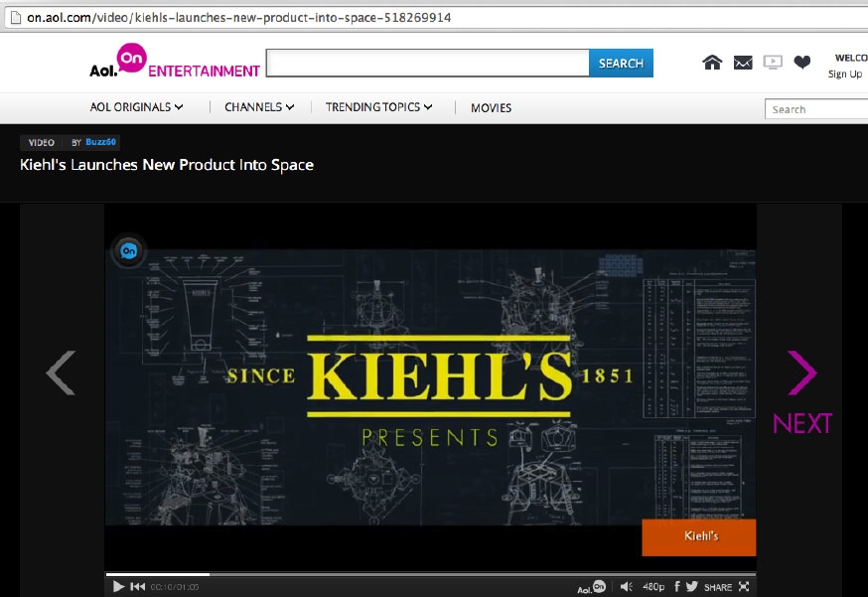Click the secondary Search box on nav bar
The image size is (868, 597).
816,109
